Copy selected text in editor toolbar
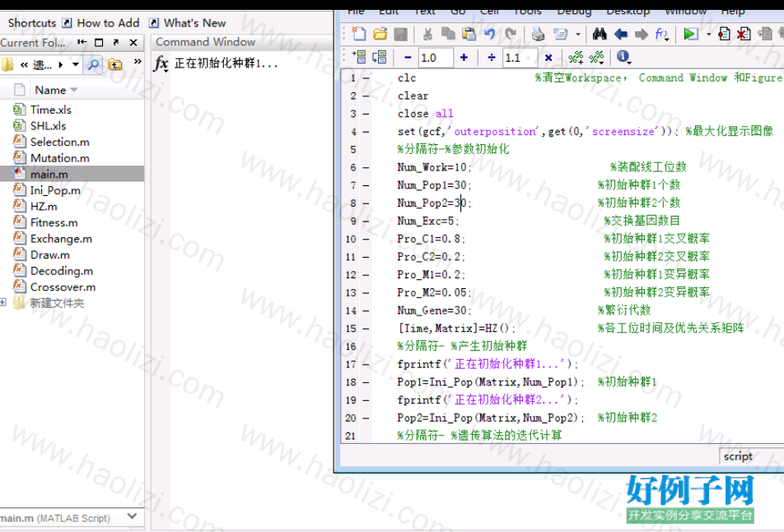The height and width of the screenshot is (532, 784). click(x=448, y=34)
